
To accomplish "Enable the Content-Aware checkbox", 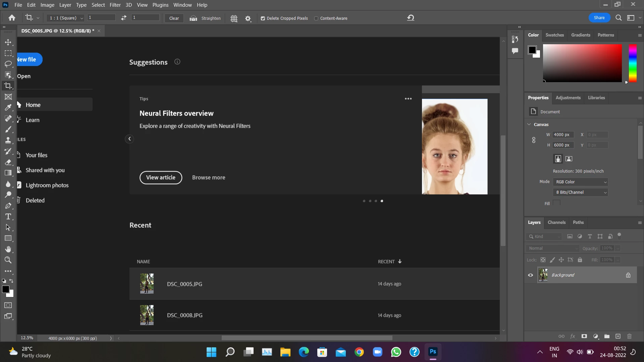I will click(316, 18).
